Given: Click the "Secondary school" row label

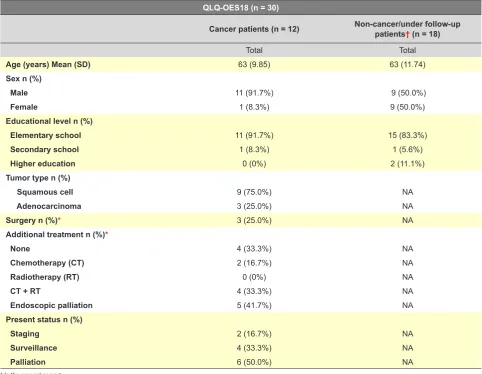Looking at the screenshot, I should click(45, 150).
